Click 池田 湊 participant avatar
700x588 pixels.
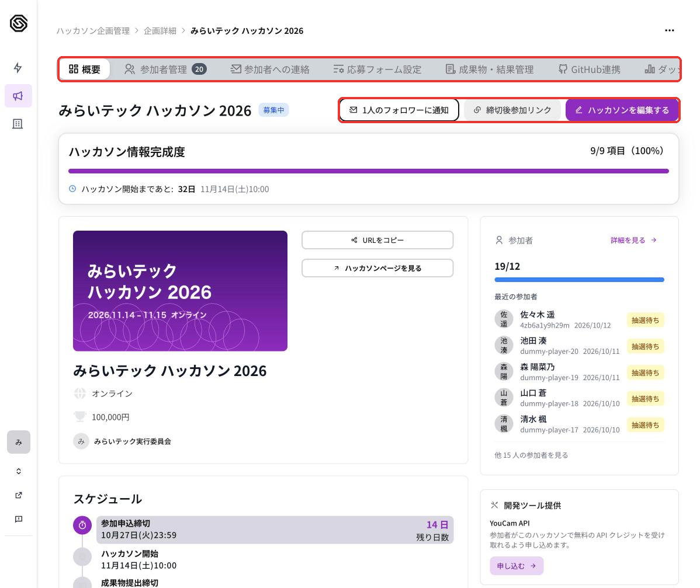click(504, 345)
